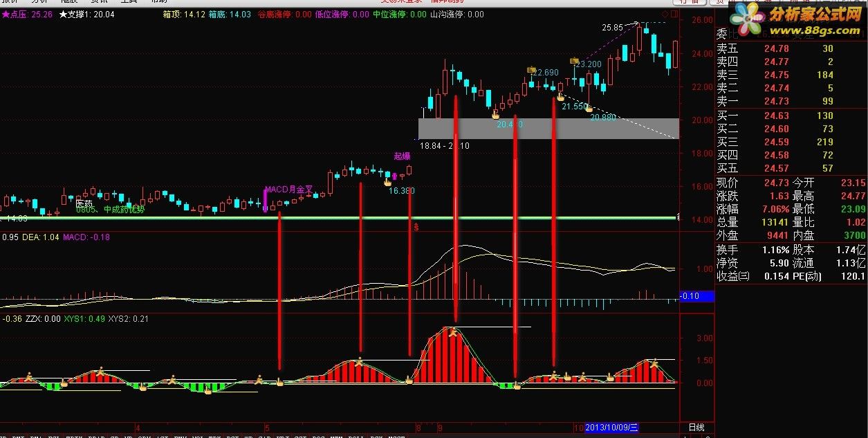This screenshot has height=438, width=868.
Task: Click the small square icon at chart top-right
Action: click(674, 14)
